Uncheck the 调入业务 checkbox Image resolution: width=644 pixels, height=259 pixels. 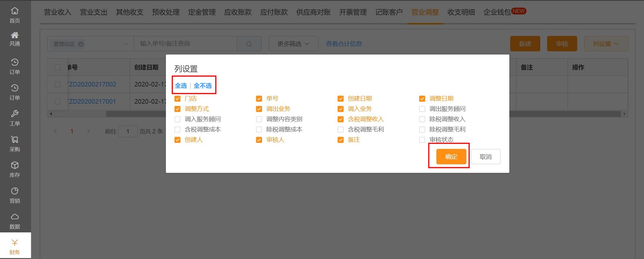coord(340,109)
